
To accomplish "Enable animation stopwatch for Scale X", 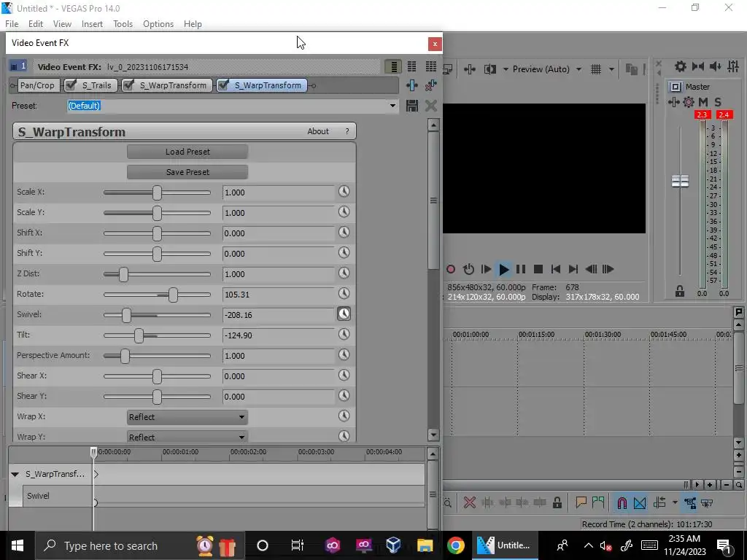I will point(344,192).
